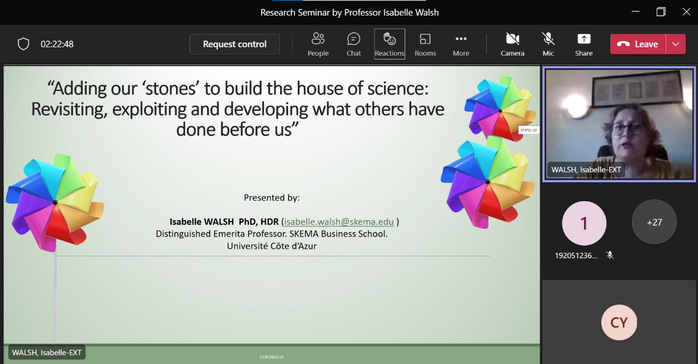Image resolution: width=698 pixels, height=364 pixels.
Task: Show the +27 additional participants
Action: [654, 222]
